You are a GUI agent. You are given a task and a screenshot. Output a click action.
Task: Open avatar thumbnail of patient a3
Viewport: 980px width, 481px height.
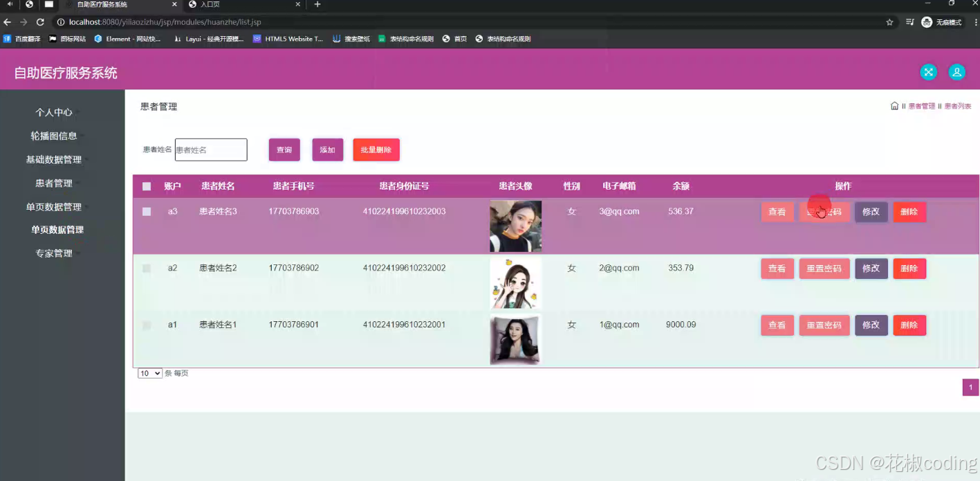pos(516,226)
